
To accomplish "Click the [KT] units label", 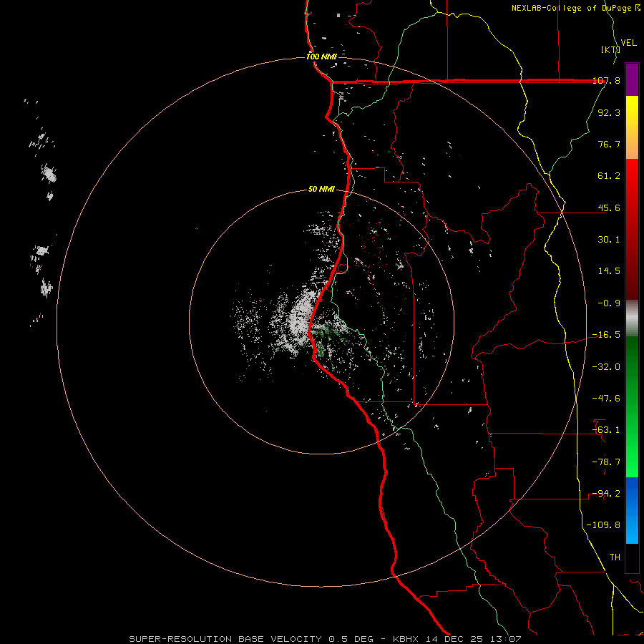I will click(610, 49).
